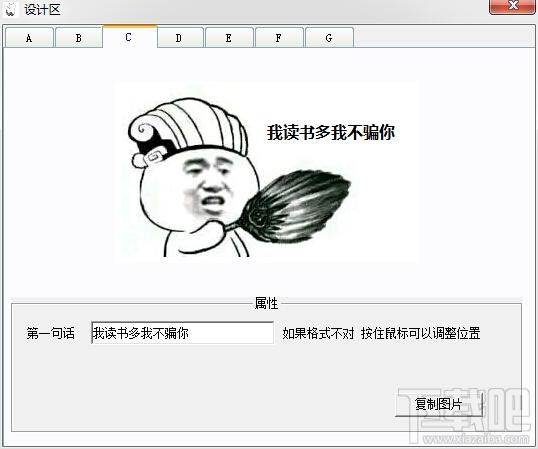
Task: Select the active tab C
Action: click(129, 37)
